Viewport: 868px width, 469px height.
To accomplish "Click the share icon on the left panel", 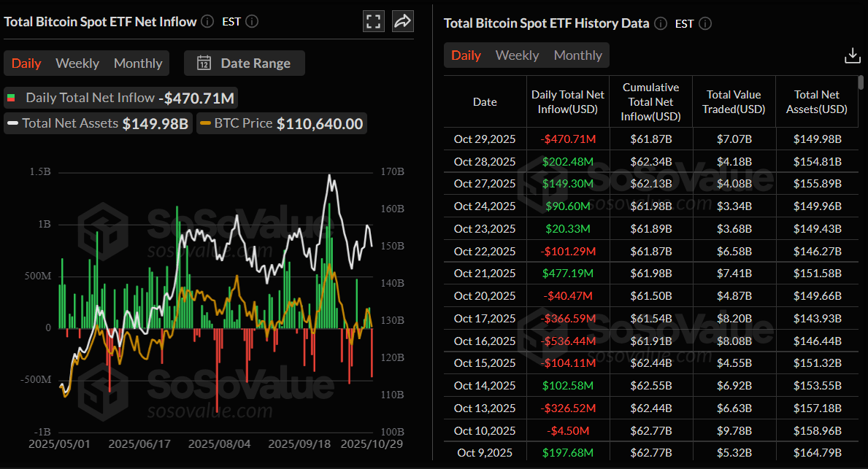I will tap(402, 21).
